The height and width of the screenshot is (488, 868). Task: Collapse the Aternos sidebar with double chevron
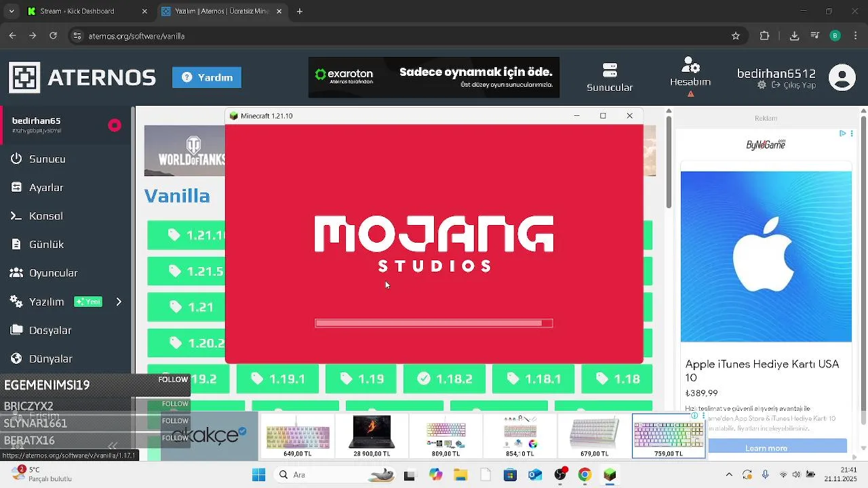(x=113, y=446)
